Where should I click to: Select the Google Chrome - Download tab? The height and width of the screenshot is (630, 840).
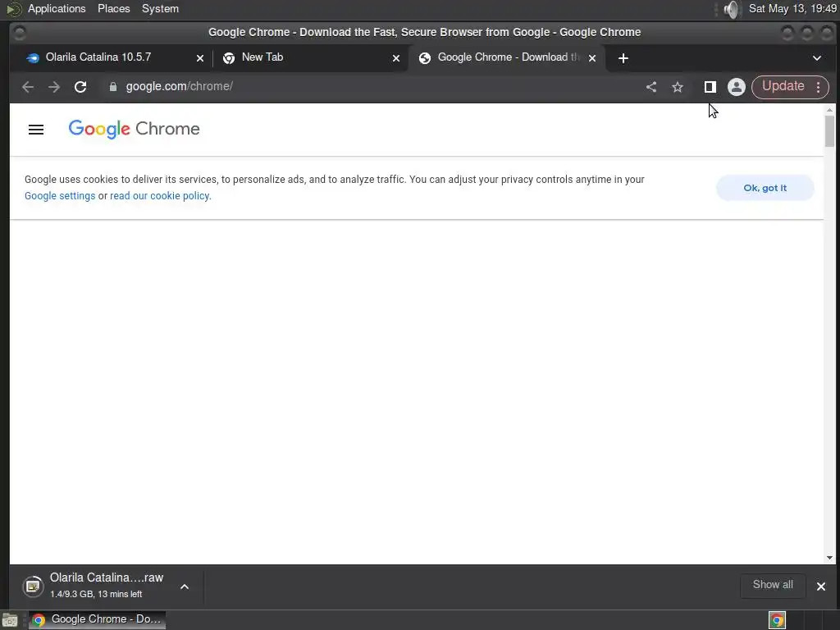(508, 57)
